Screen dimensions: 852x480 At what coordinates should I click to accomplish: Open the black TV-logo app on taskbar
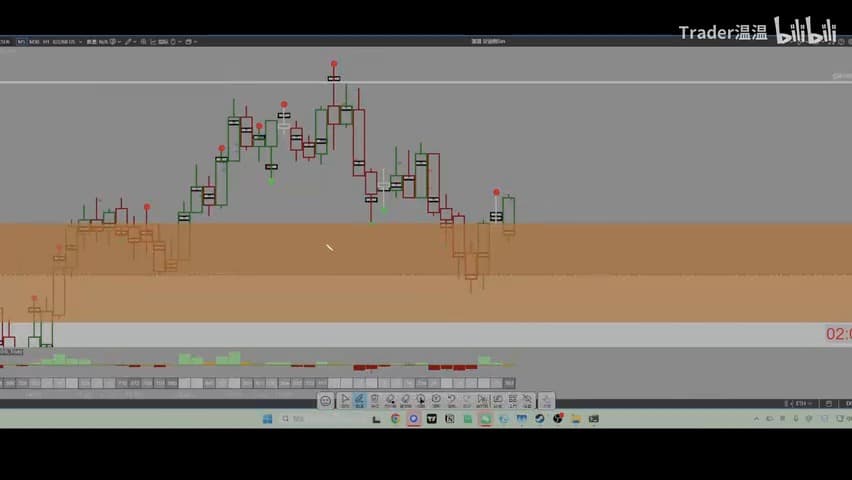431,419
